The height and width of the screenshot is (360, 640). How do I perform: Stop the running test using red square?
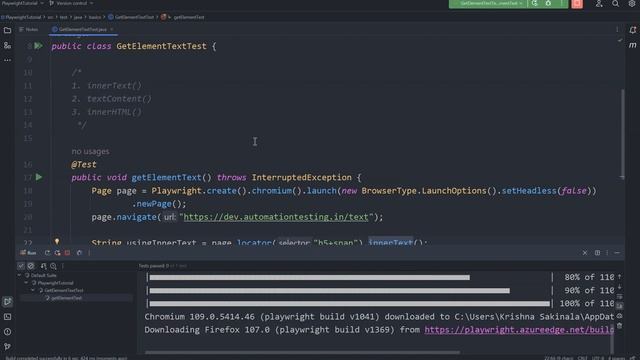click(577, 4)
